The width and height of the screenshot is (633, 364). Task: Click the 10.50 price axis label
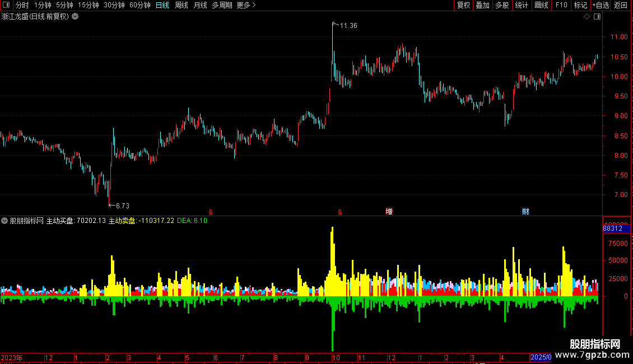(619, 57)
